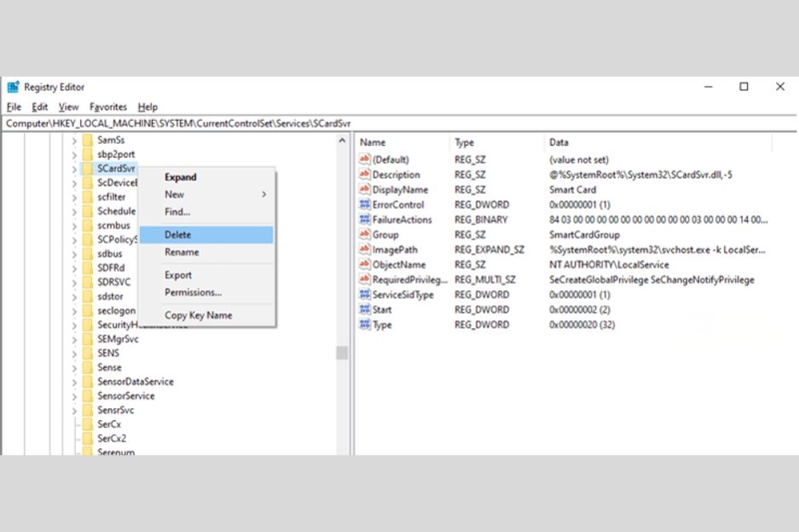Click the folder icon of scmbus key
Image resolution: width=799 pixels, height=532 pixels.
88,226
